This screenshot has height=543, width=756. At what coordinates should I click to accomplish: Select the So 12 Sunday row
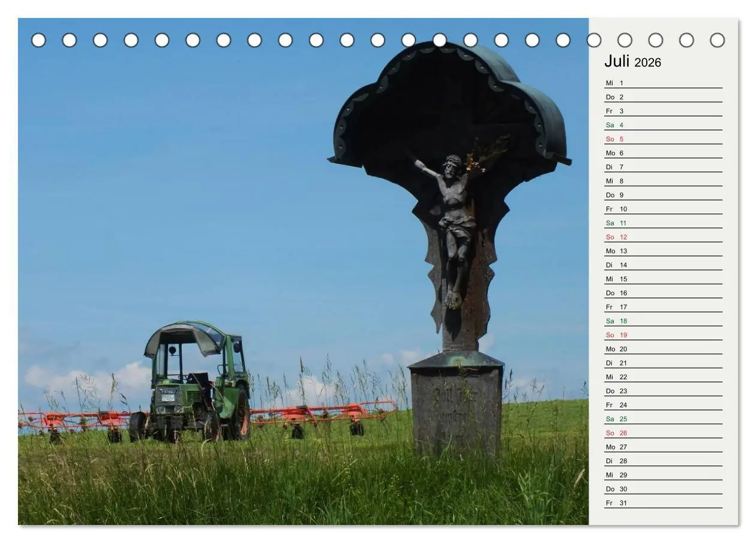(x=663, y=237)
